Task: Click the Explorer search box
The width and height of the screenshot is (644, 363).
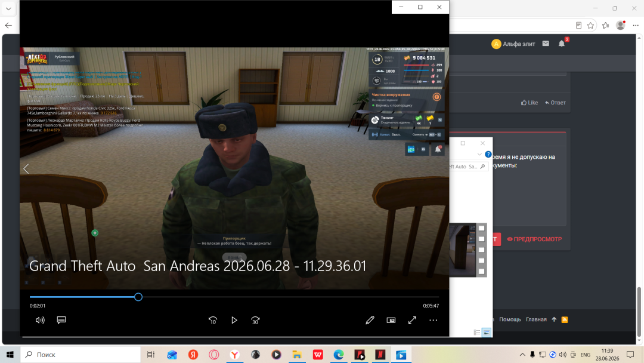Action: point(468,167)
